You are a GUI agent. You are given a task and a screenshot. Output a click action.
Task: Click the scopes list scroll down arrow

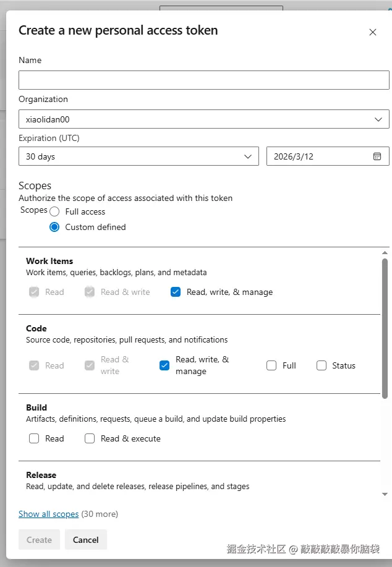point(385,494)
